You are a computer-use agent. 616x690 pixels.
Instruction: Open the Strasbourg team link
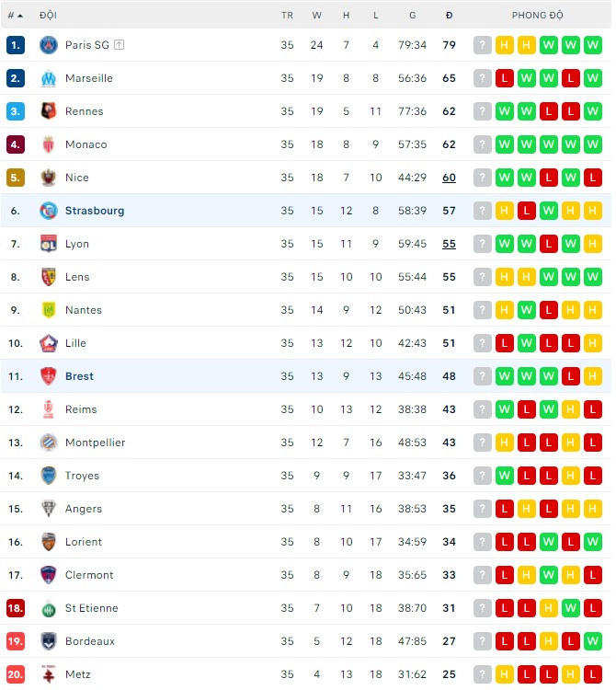tap(95, 211)
